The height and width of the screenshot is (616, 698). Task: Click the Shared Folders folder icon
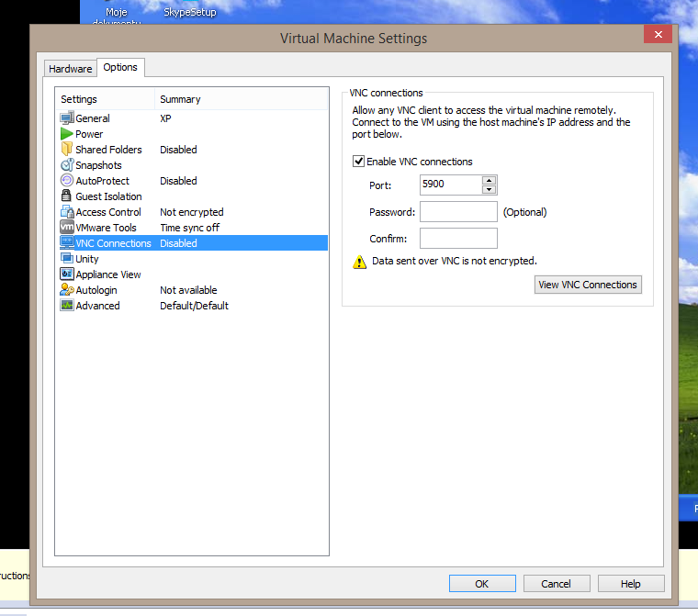[67, 149]
